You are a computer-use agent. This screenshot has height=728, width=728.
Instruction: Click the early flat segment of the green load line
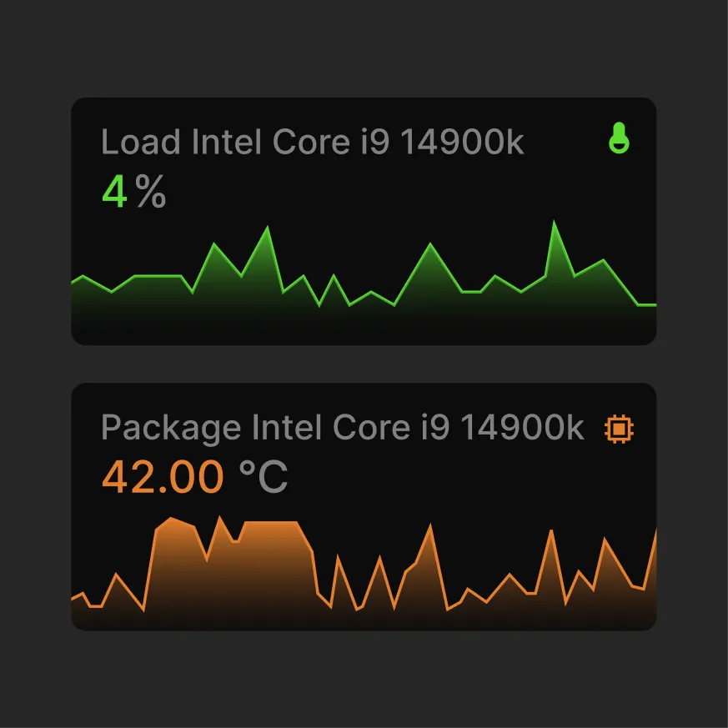(158, 275)
